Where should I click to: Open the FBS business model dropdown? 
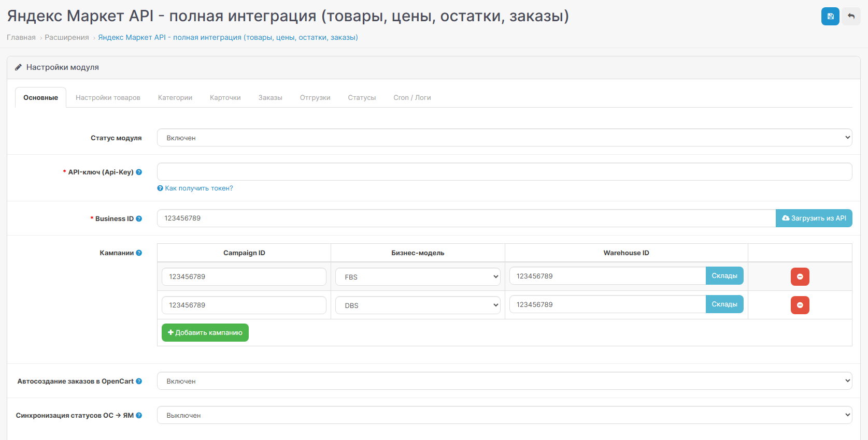click(418, 277)
